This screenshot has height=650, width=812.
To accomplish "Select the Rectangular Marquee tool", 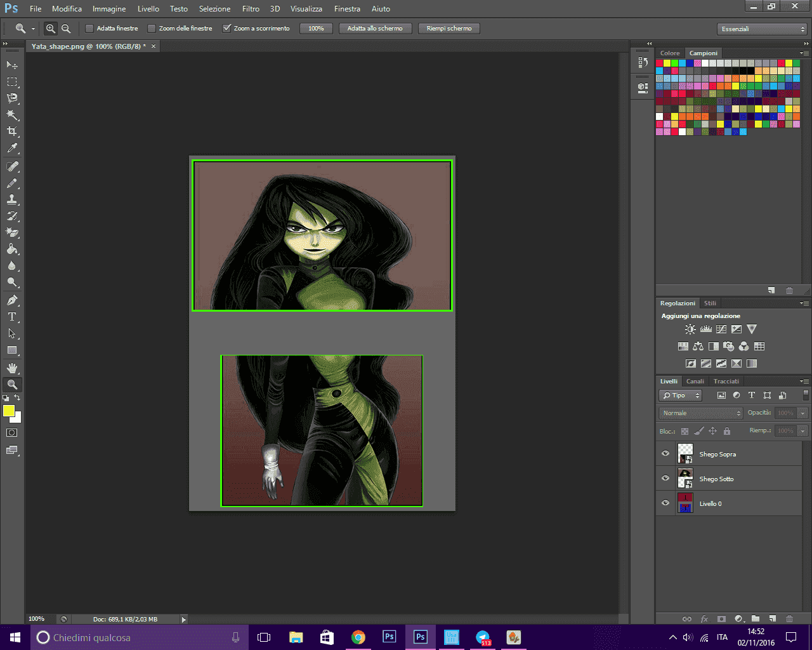I will point(12,82).
